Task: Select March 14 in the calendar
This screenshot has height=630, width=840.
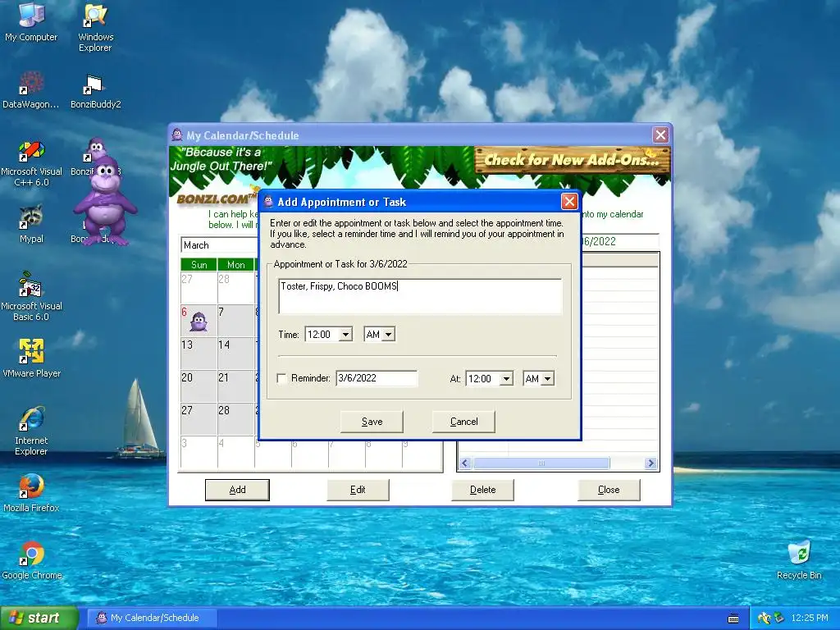Action: tap(235, 353)
